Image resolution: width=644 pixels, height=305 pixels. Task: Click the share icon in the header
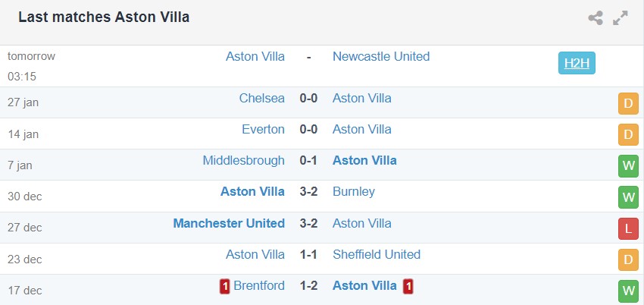point(596,18)
